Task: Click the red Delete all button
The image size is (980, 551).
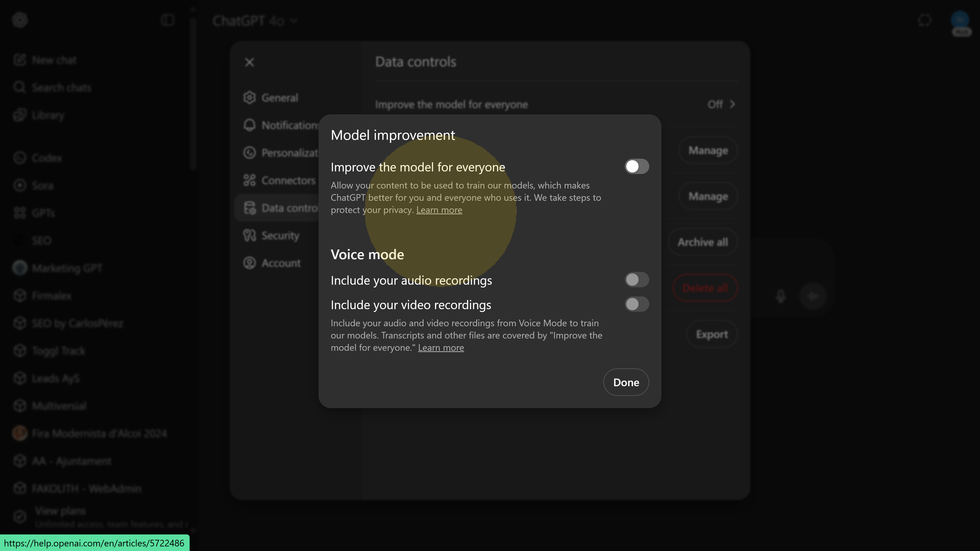Action: pyautogui.click(x=705, y=288)
